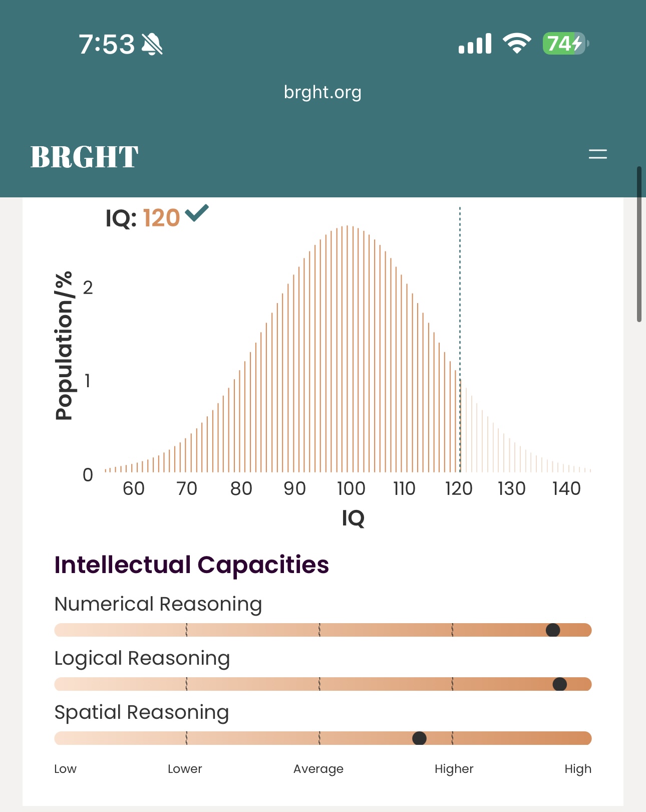Open the hamburger menu icon

click(x=597, y=154)
